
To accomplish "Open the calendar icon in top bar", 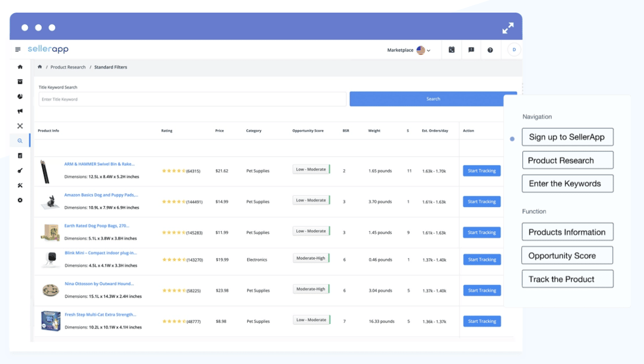I will pos(452,50).
